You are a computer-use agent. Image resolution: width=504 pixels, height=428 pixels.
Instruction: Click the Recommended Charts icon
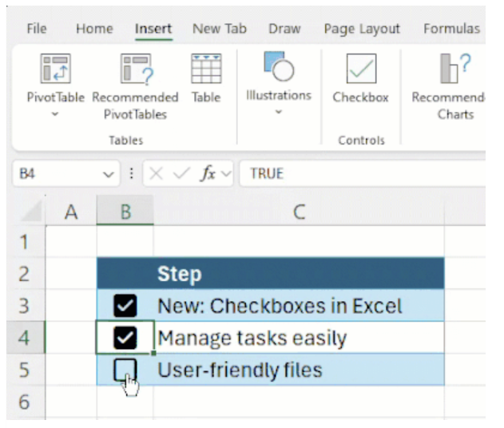click(x=454, y=69)
